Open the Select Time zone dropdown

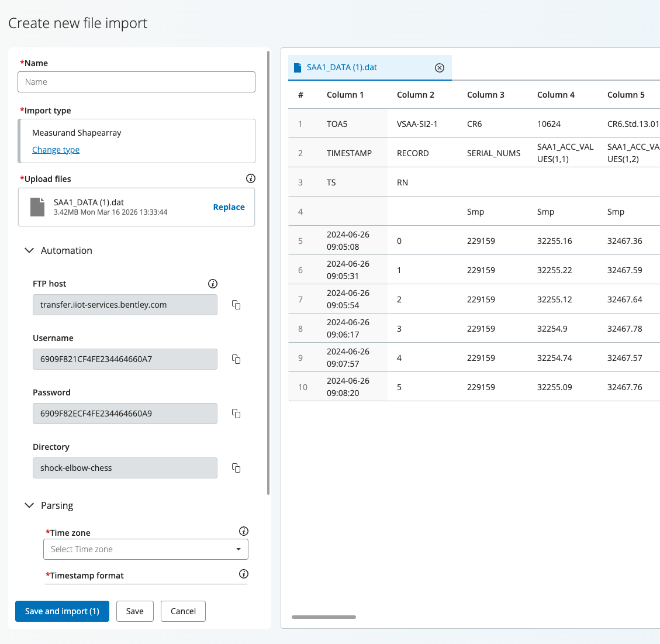[146, 549]
